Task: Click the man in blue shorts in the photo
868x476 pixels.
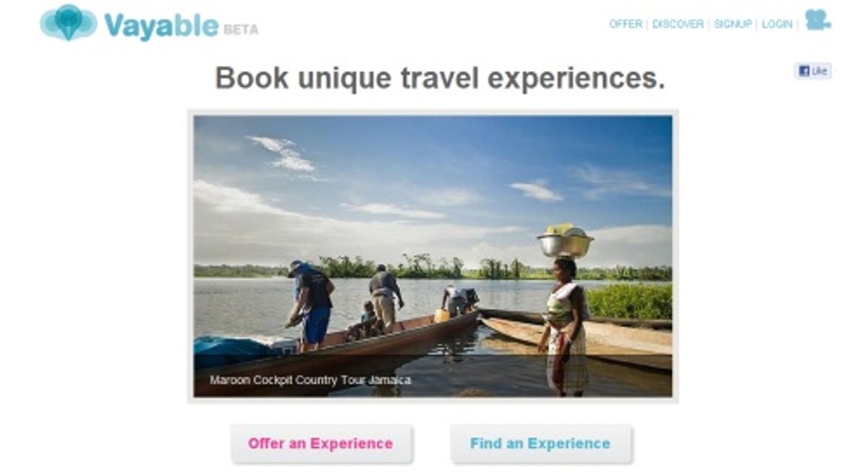Action: [x=310, y=304]
